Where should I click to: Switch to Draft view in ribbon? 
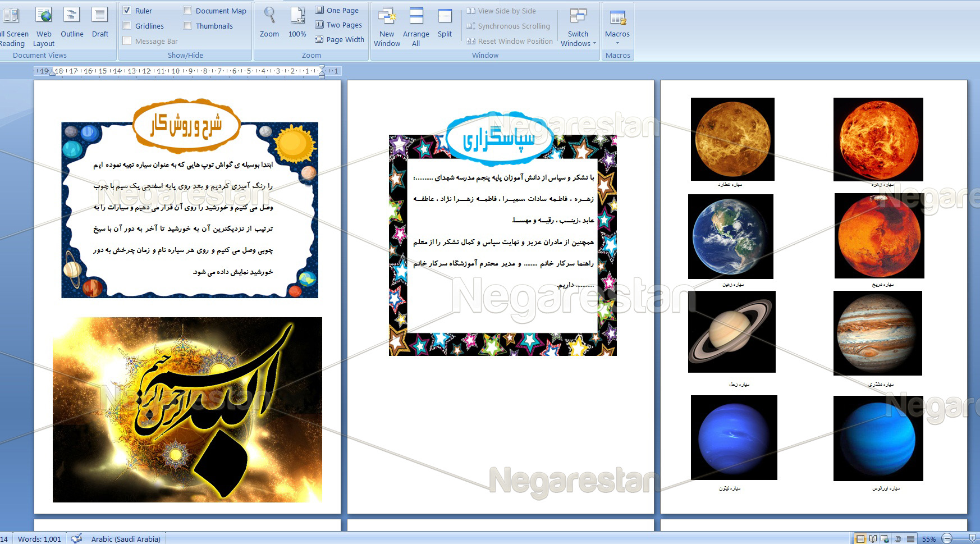coord(100,22)
